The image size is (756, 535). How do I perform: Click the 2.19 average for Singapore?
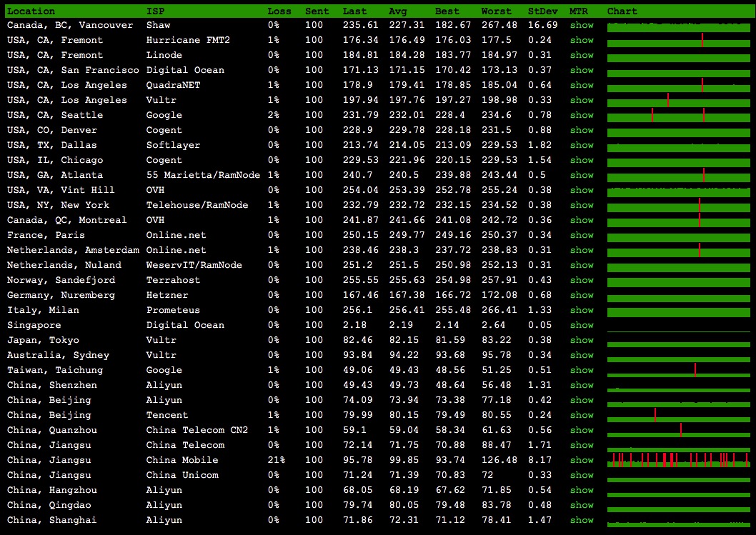[401, 325]
